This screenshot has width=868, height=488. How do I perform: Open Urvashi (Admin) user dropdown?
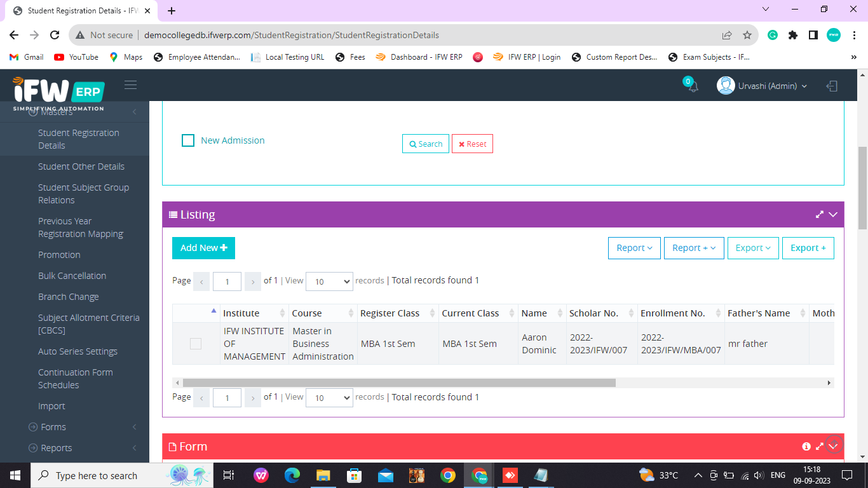772,86
